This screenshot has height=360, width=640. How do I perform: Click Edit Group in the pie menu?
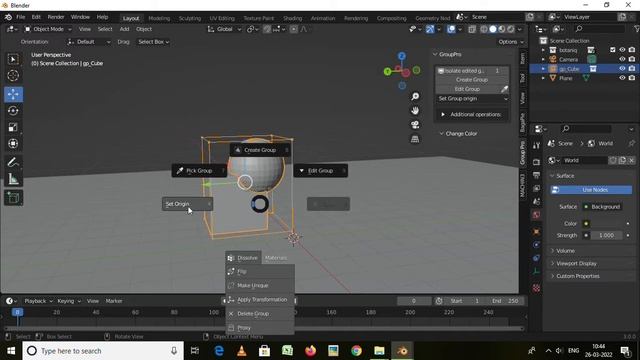[x=320, y=171]
